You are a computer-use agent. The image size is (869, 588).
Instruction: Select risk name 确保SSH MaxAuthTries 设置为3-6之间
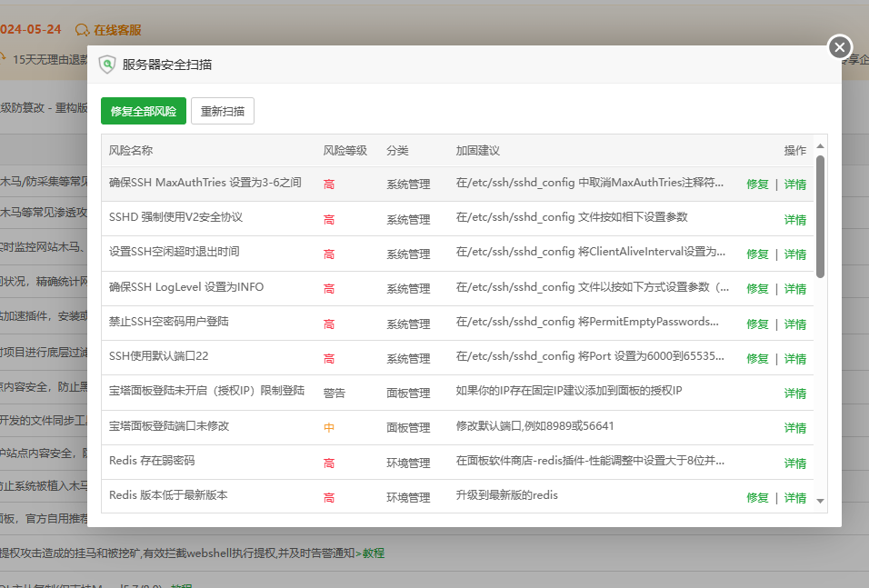(205, 183)
